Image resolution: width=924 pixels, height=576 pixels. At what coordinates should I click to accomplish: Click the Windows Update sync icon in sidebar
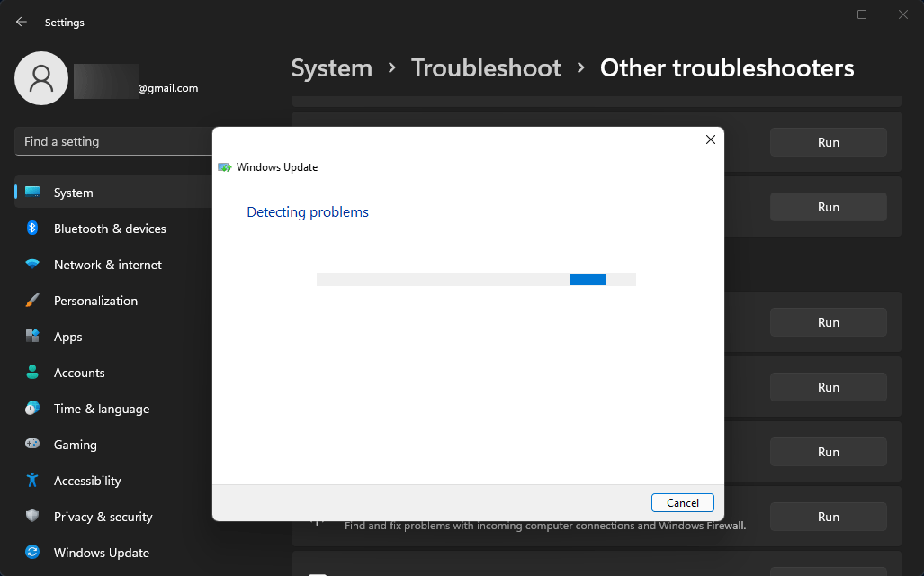click(32, 552)
